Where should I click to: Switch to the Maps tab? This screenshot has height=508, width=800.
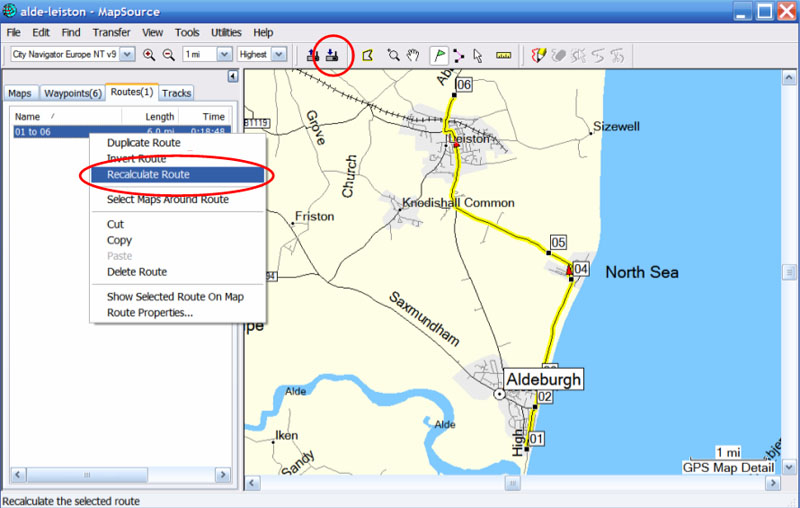[x=20, y=93]
